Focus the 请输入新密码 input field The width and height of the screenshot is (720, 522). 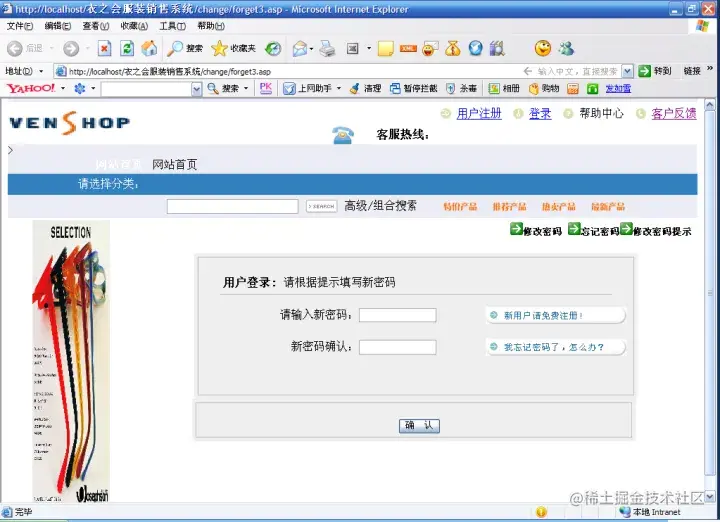point(398,315)
